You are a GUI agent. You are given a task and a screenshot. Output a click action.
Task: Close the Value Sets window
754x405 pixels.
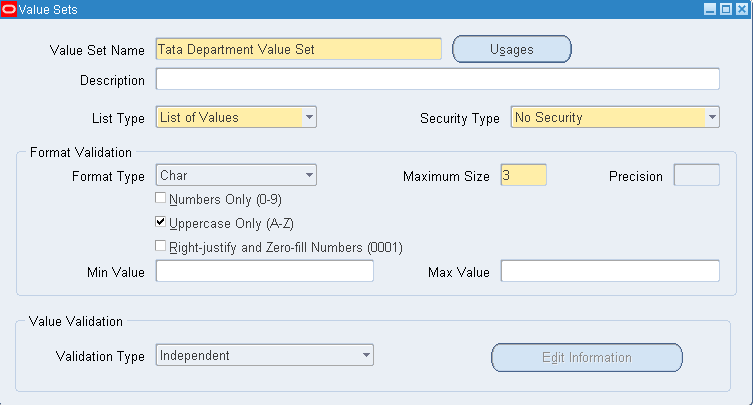click(741, 9)
